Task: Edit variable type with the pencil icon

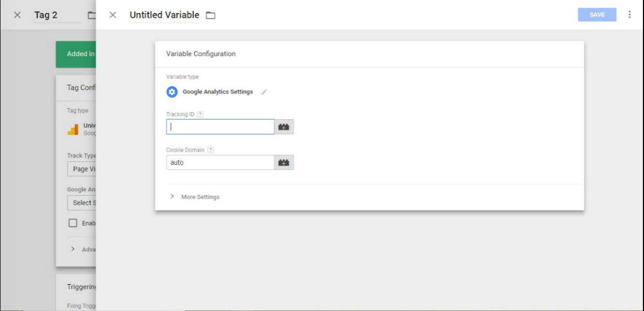Action: coord(264,92)
